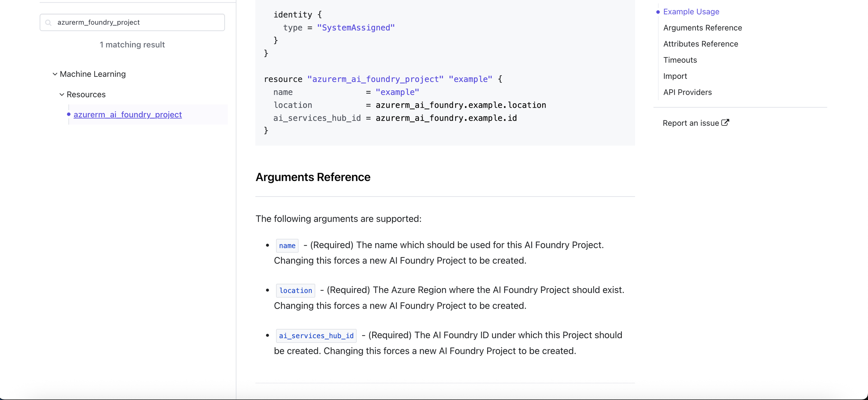Focus the sidebar filter search field
This screenshot has height=400, width=868.
[132, 22]
